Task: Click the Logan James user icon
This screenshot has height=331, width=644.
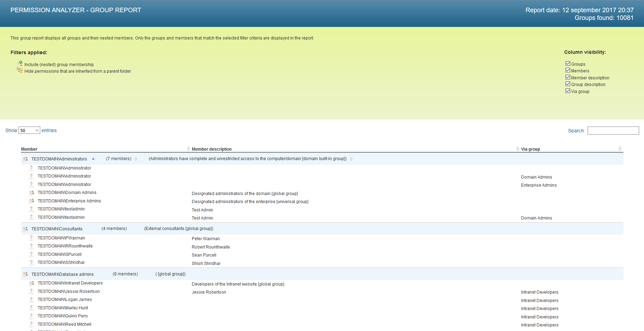Action: [31, 300]
